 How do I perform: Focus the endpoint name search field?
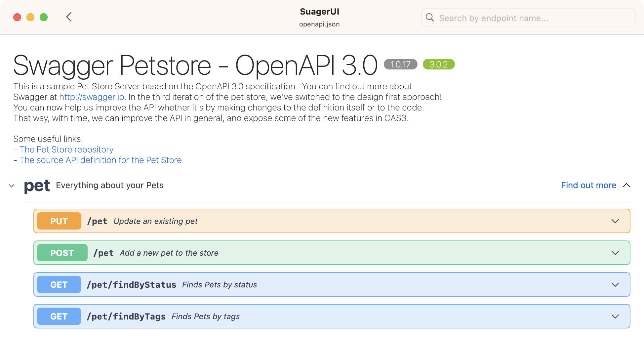tap(528, 18)
